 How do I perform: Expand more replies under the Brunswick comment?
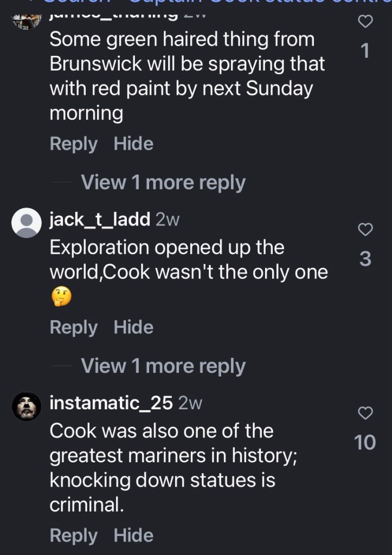[x=163, y=183]
